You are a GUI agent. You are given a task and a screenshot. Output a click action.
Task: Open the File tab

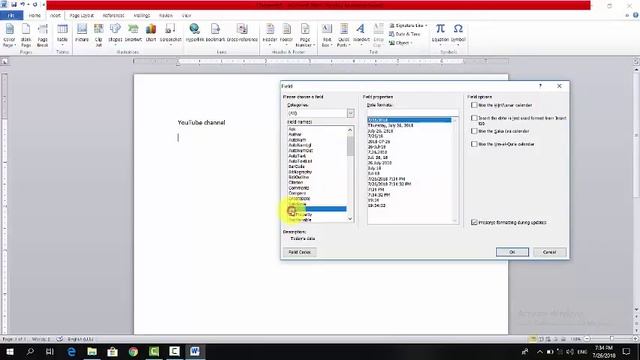point(11,15)
